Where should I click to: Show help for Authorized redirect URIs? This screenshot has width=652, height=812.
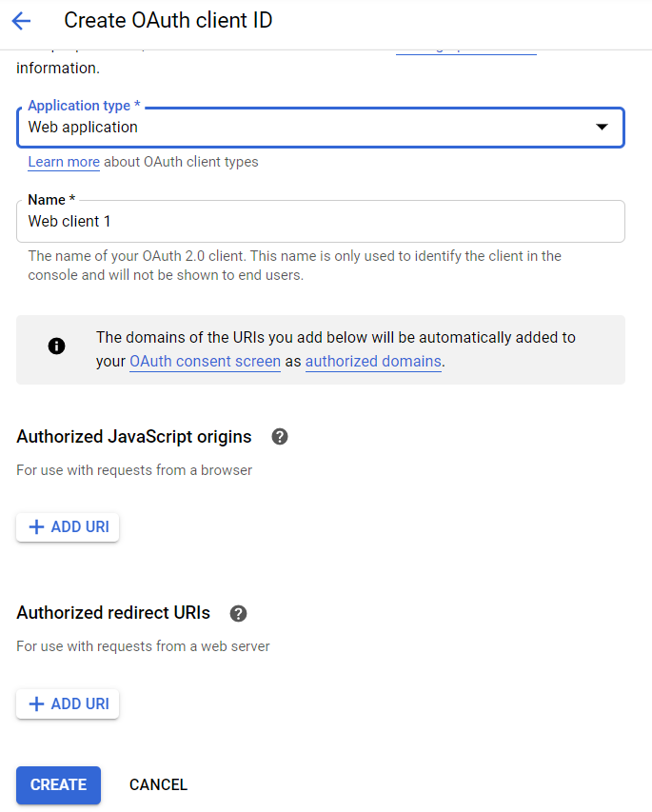tap(238, 613)
